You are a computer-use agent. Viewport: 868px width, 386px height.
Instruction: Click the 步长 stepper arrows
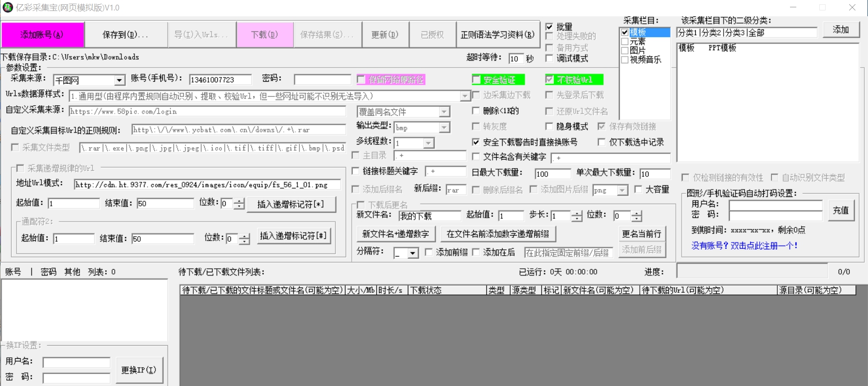point(576,216)
